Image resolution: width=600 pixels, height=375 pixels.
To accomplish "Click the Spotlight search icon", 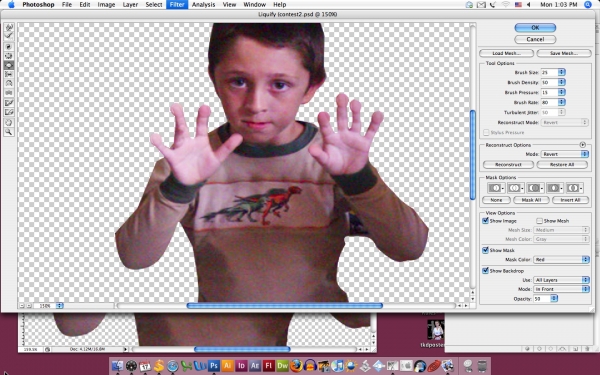I will [x=588, y=5].
